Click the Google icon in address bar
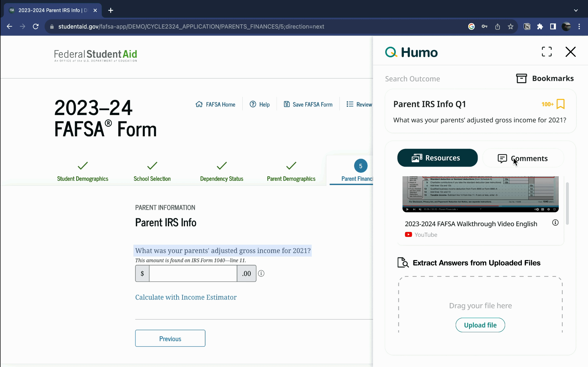 click(471, 26)
